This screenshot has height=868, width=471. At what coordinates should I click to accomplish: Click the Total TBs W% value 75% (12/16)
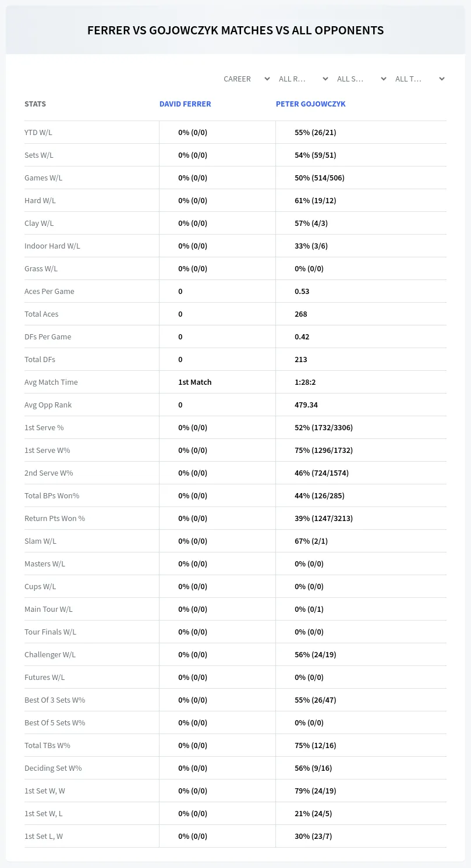click(315, 745)
